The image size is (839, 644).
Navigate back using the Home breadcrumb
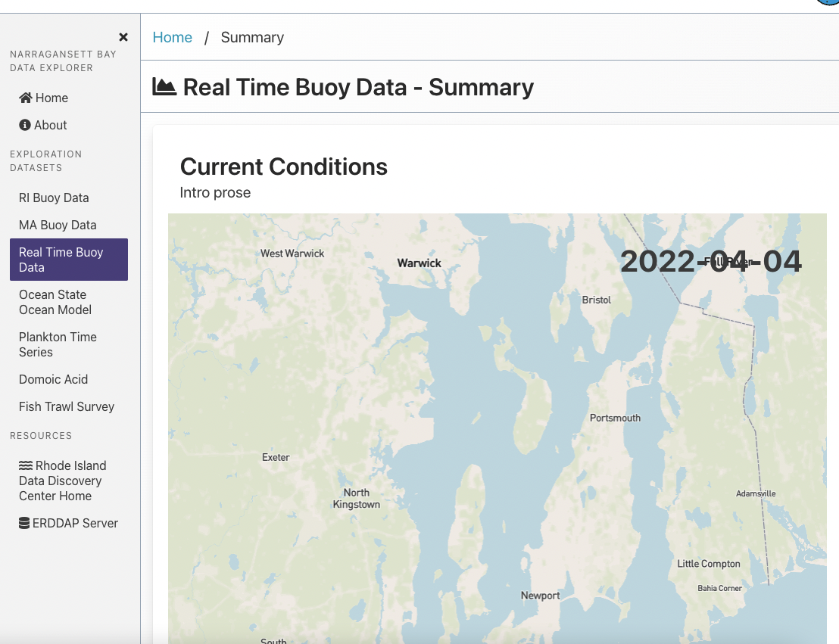pyautogui.click(x=172, y=37)
